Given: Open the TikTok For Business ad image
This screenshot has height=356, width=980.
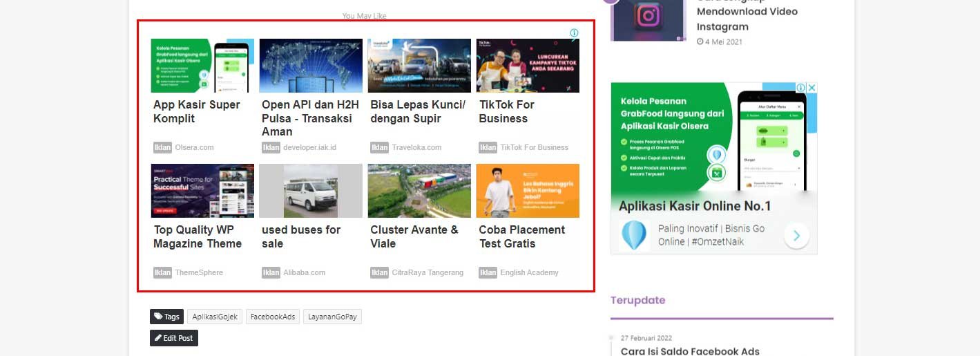Looking at the screenshot, I should click(528, 66).
